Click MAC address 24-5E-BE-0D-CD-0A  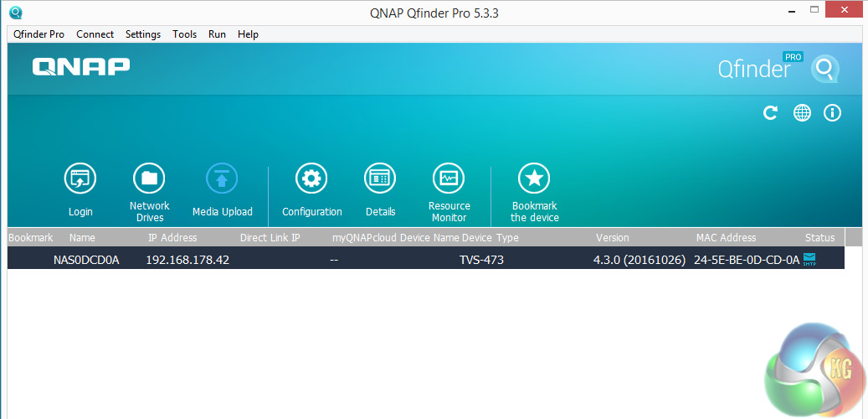[x=747, y=260]
